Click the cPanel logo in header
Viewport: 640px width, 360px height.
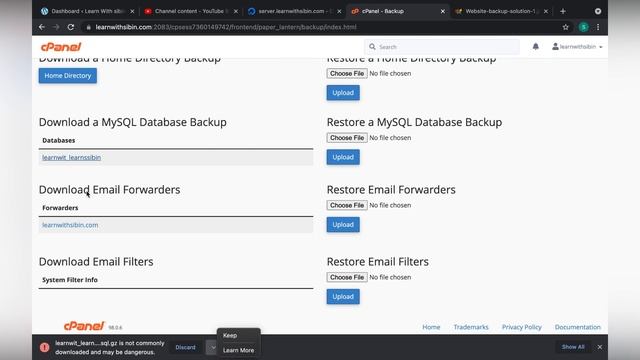click(x=61, y=47)
